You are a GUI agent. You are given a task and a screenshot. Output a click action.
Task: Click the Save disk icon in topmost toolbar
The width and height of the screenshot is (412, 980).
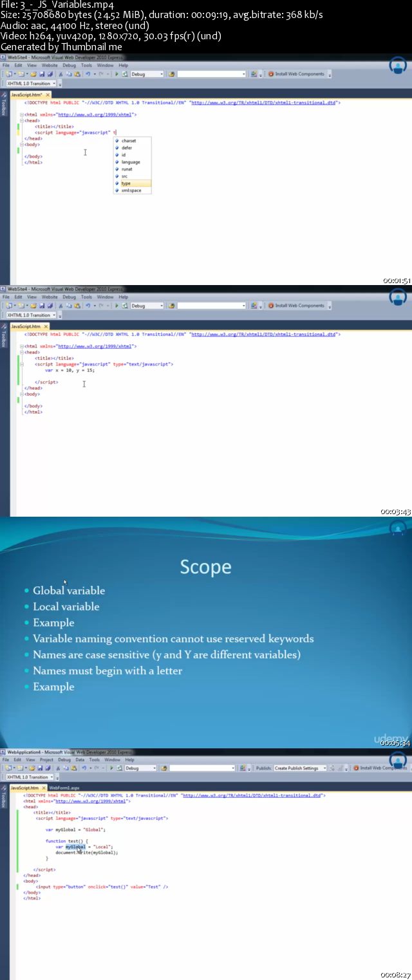point(41,74)
